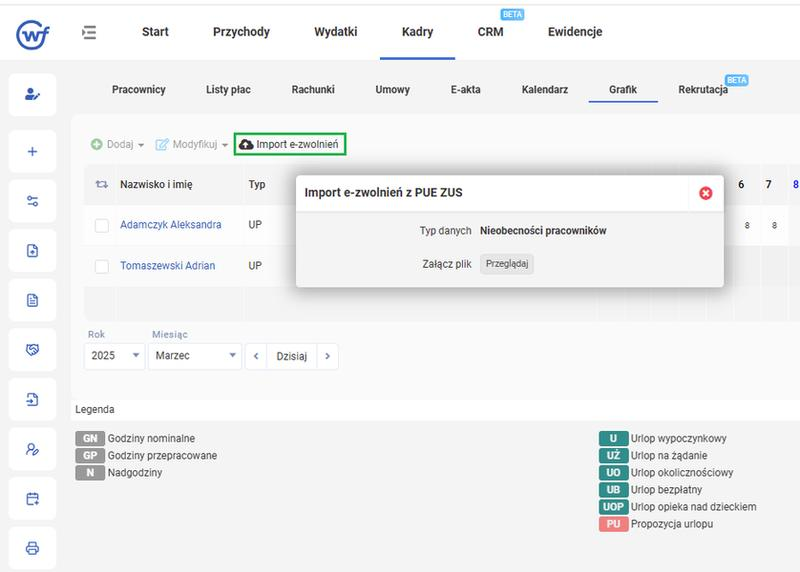
Task: Close the Import e-zwolnień dialog
Action: (706, 193)
